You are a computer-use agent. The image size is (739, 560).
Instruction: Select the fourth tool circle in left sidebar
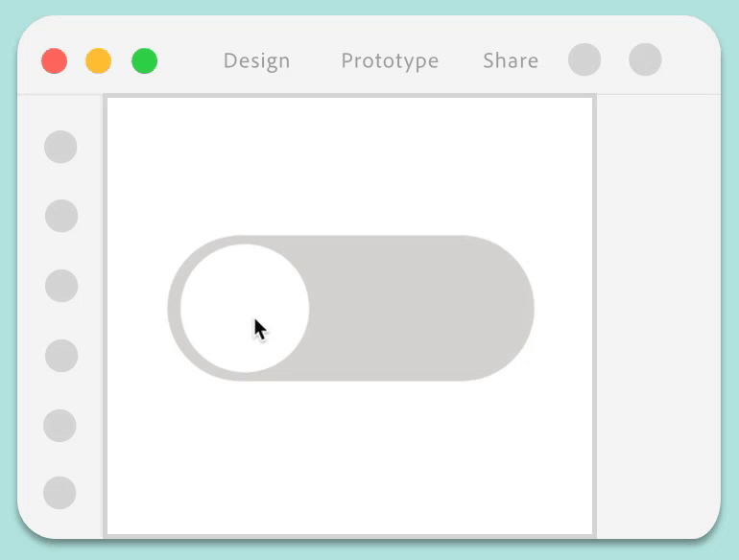[x=61, y=356]
